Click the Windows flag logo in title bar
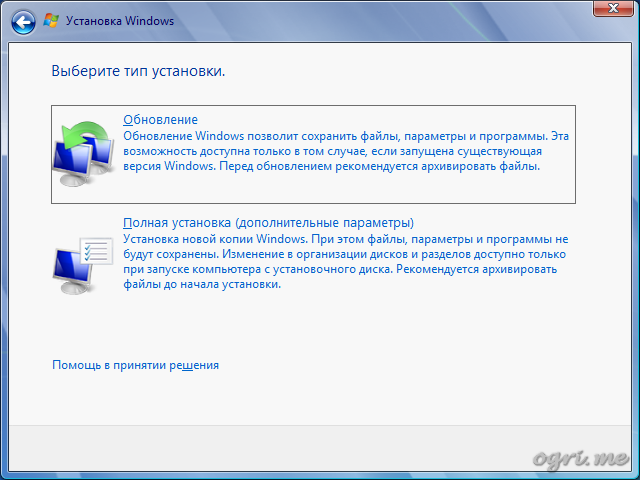 tap(51, 21)
